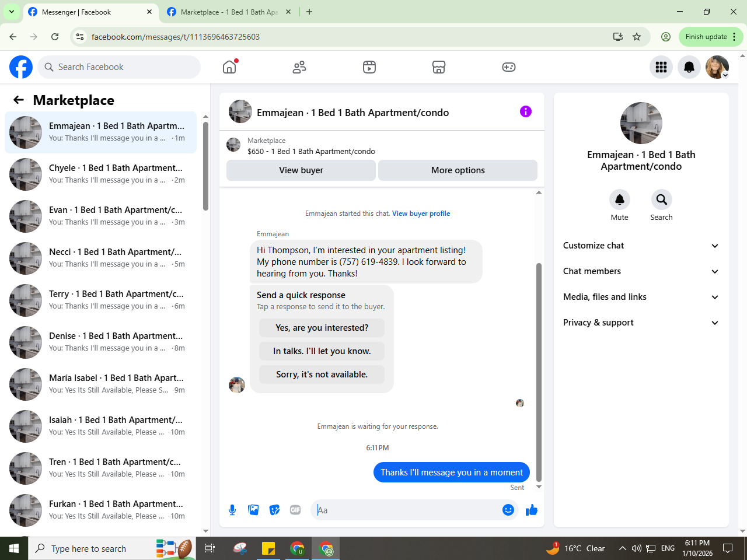Viewport: 747px width, 560px height.
Task: Open the Friends icon in top navigation
Action: click(299, 67)
